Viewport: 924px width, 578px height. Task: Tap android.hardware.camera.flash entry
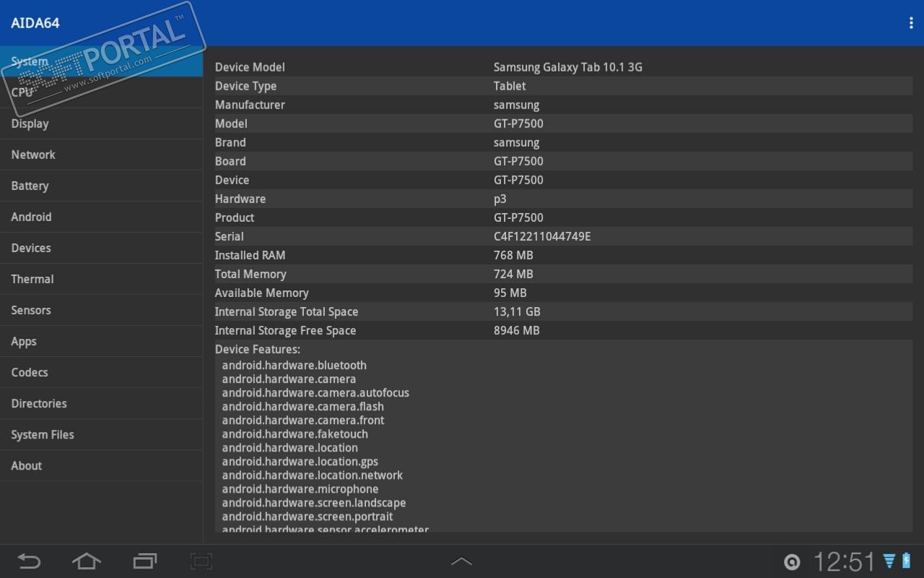(303, 407)
